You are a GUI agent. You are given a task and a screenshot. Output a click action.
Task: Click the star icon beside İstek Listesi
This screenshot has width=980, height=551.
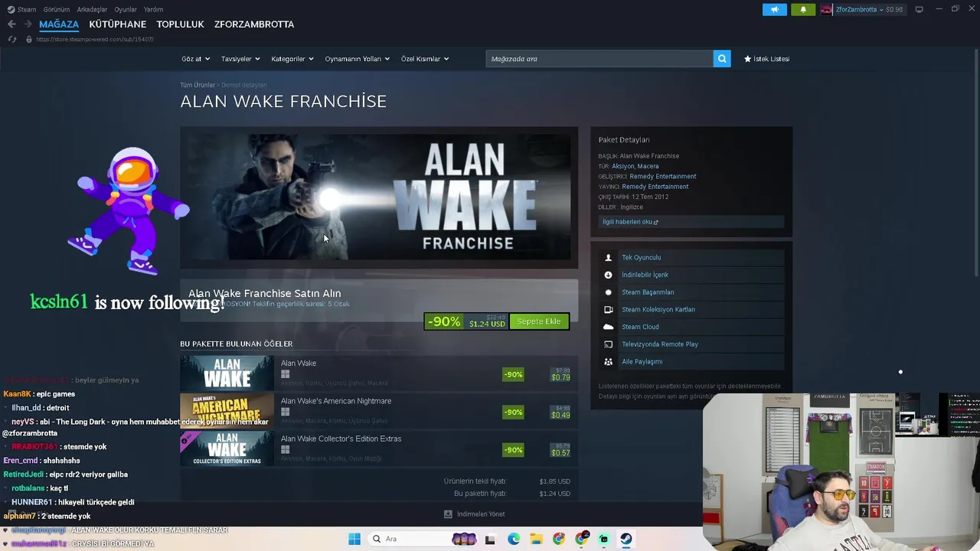tap(748, 59)
